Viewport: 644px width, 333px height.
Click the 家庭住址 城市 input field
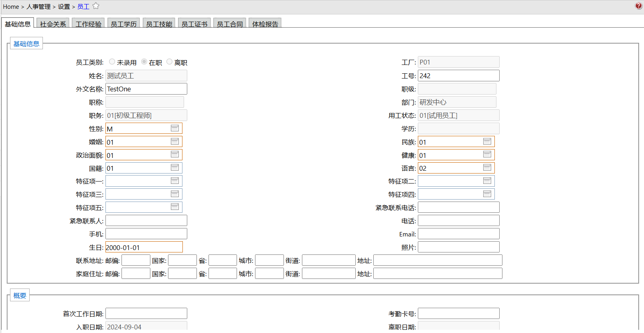tap(269, 273)
